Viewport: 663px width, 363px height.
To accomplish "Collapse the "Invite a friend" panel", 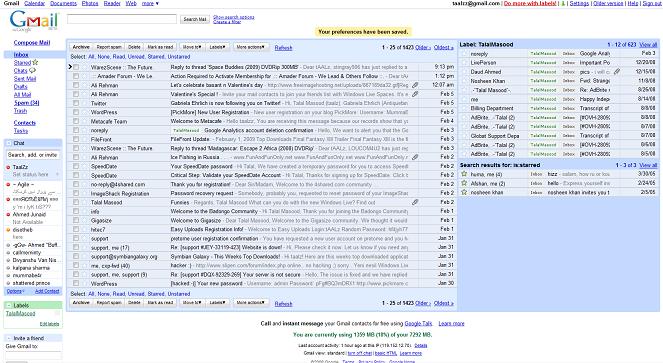I will point(9,338).
